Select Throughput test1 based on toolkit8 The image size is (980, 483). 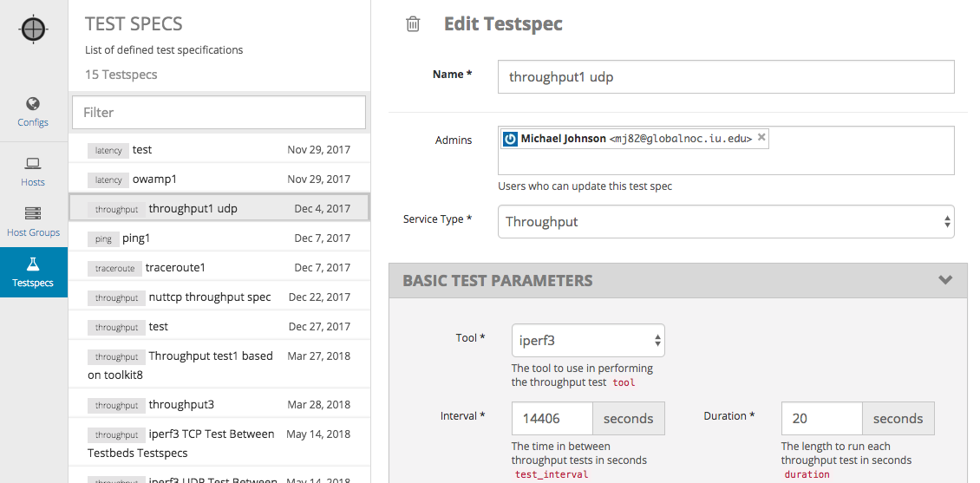[x=219, y=366]
